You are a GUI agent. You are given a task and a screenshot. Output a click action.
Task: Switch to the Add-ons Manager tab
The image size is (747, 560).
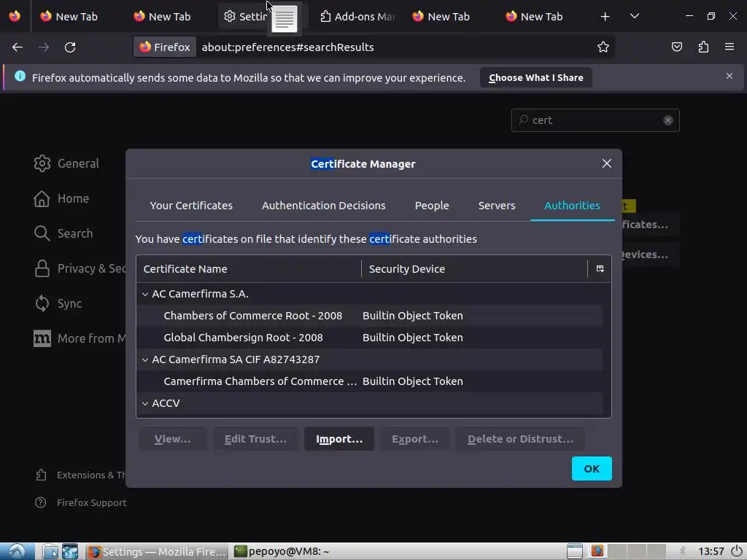coord(357,17)
